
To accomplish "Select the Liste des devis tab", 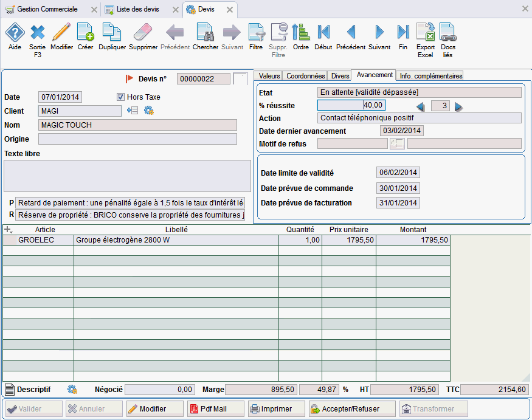I will click(x=137, y=9).
